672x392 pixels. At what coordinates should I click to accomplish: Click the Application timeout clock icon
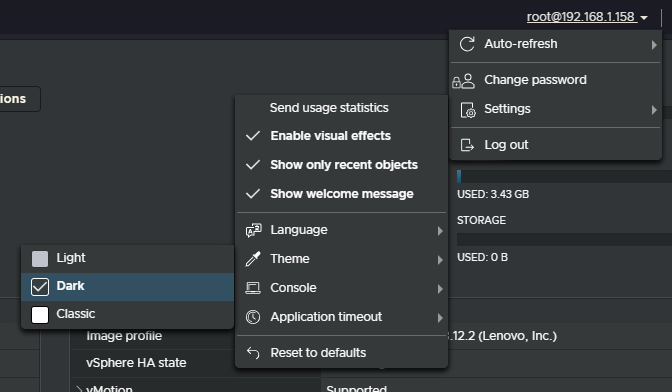tap(253, 317)
